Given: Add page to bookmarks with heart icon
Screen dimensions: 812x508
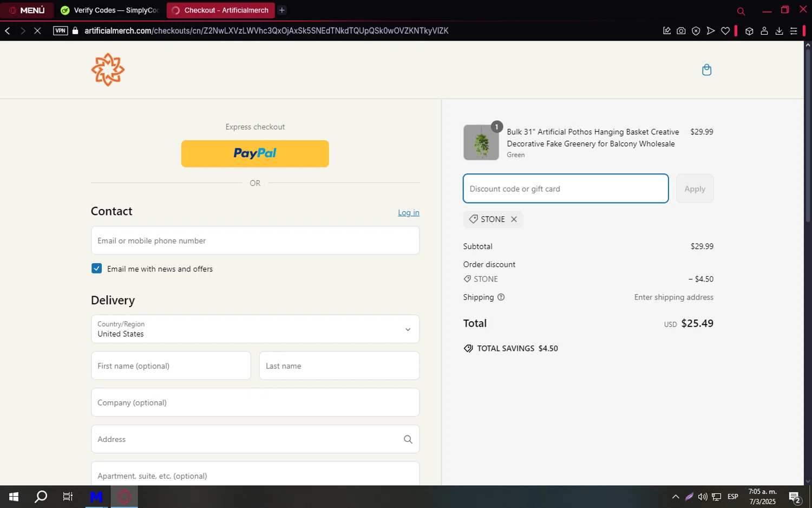Looking at the screenshot, I should [725, 31].
